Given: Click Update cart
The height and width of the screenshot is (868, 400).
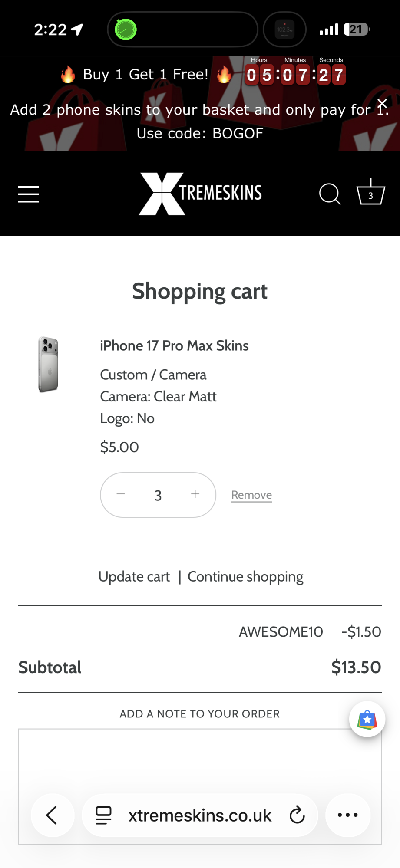Looking at the screenshot, I should [x=134, y=577].
